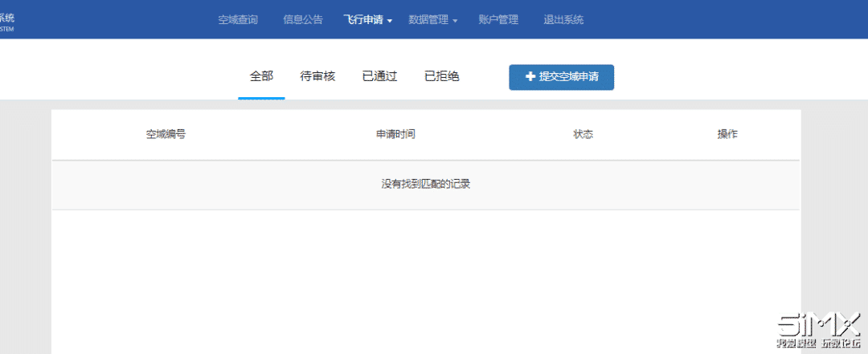Open the 账户管理 page
Screen dimensions: 868x354
coord(498,20)
